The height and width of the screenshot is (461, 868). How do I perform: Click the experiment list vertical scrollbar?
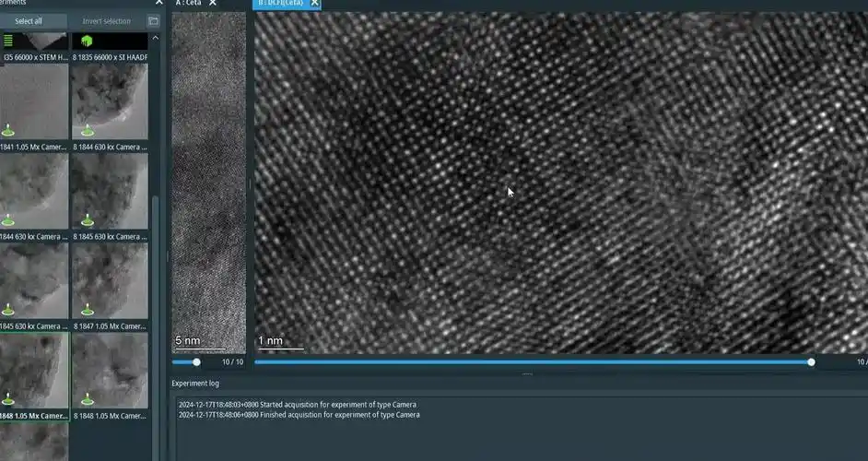tap(155, 277)
